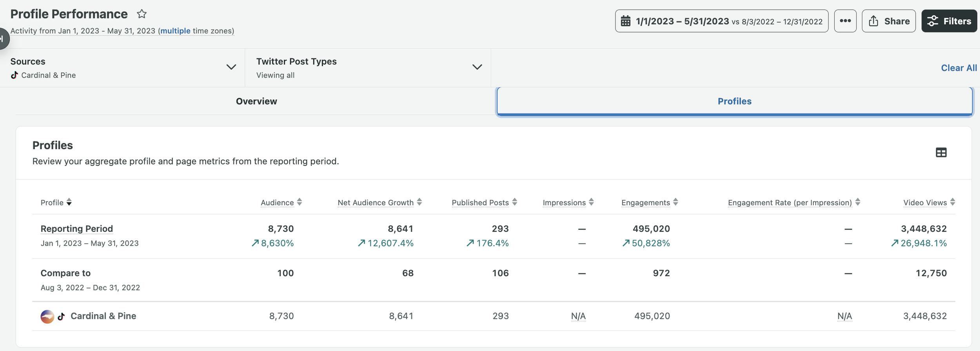Viewport: 980px width, 351px height.
Task: Click the table view icon in Profiles card
Action: (x=941, y=152)
